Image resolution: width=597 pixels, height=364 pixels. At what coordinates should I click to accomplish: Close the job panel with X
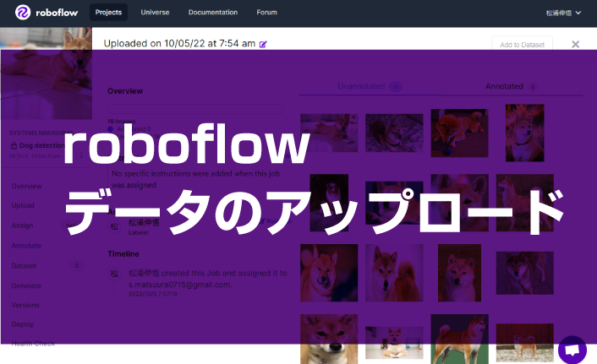[575, 45]
